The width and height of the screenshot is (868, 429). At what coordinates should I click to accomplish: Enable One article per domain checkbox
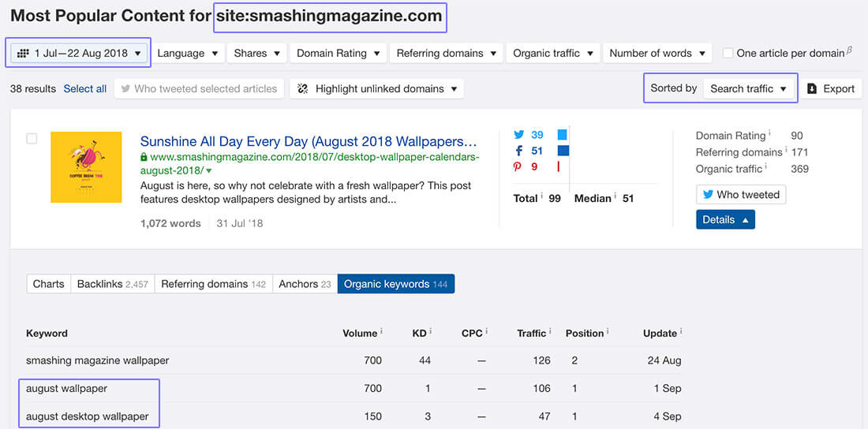[728, 54]
